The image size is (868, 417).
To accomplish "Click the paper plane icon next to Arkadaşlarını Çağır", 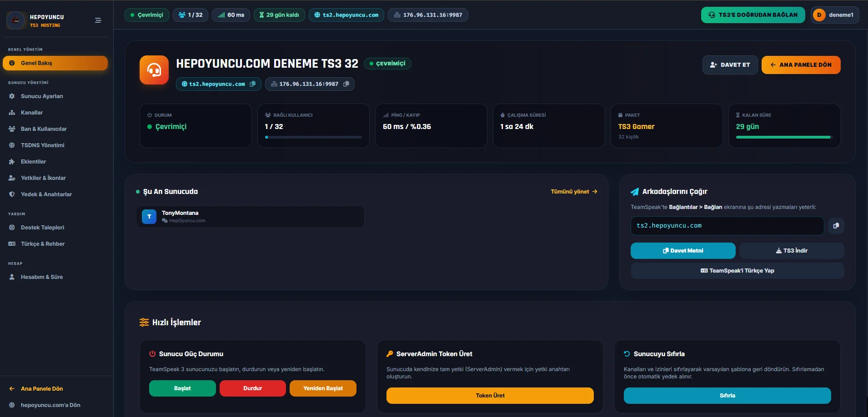I will pos(635,192).
